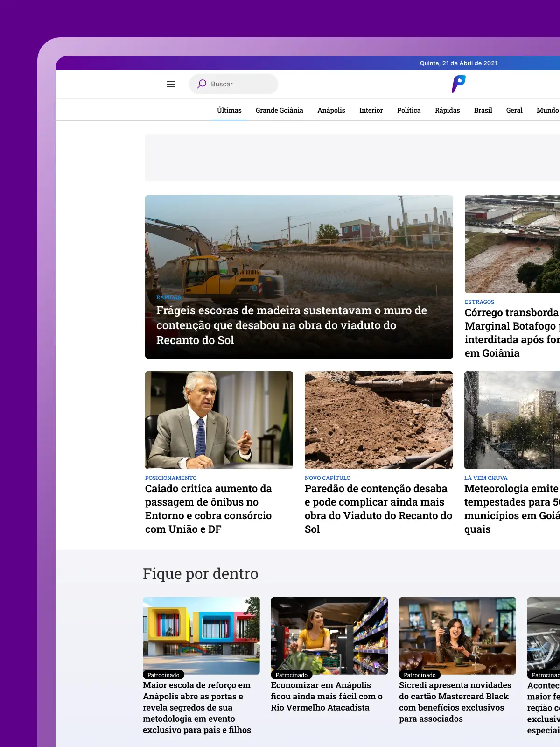Read the Córrego transborda headline
The height and width of the screenshot is (747, 560).
512,332
